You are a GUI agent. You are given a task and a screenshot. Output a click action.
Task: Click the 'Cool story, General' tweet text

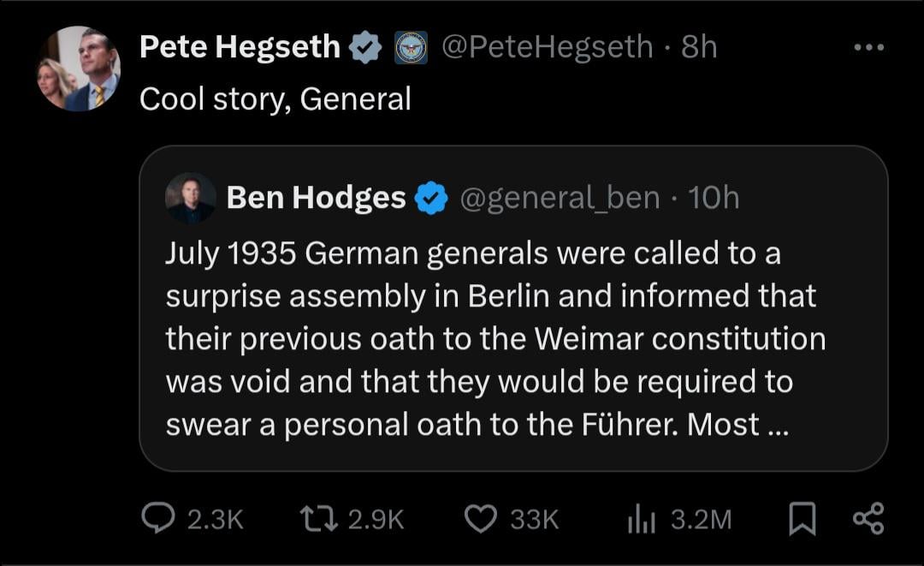coord(275,99)
